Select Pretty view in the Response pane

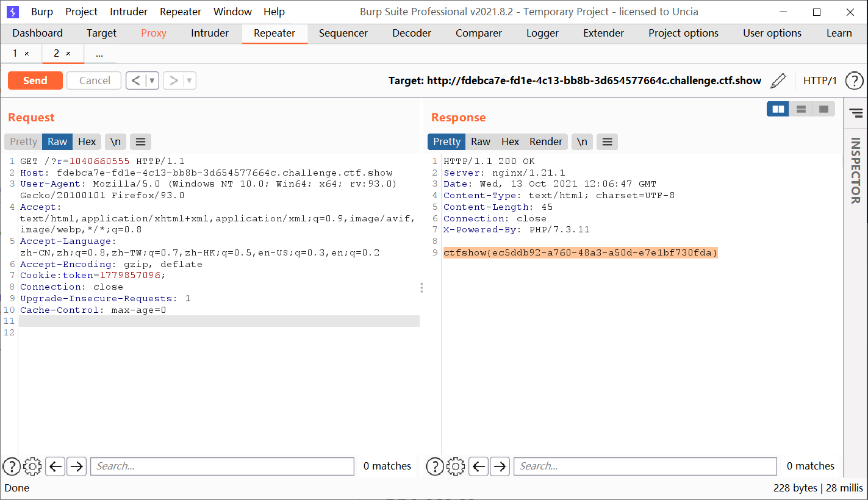tap(447, 141)
